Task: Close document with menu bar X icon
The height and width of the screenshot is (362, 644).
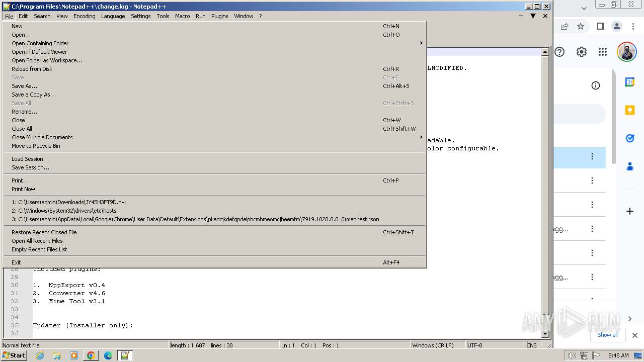Action: coord(545,16)
